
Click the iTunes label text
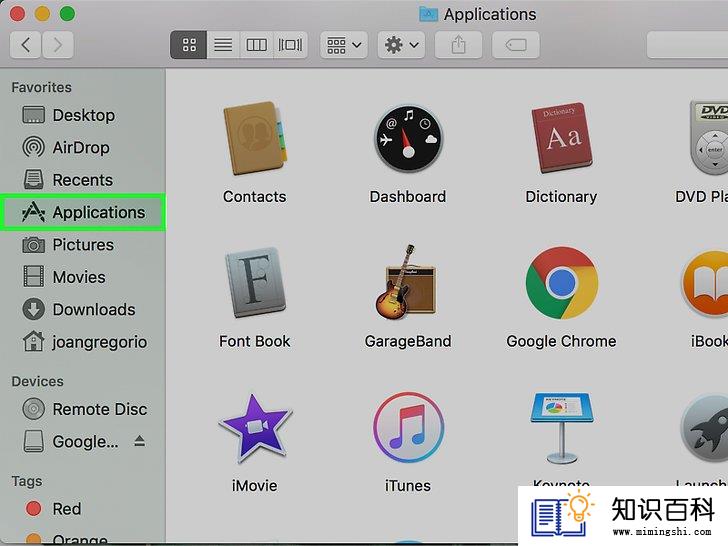coord(408,486)
